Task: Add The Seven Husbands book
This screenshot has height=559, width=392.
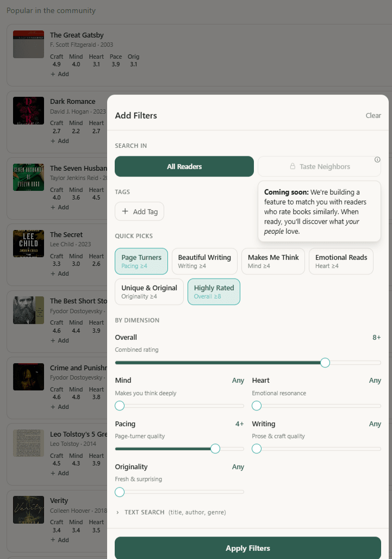Action: click(59, 207)
